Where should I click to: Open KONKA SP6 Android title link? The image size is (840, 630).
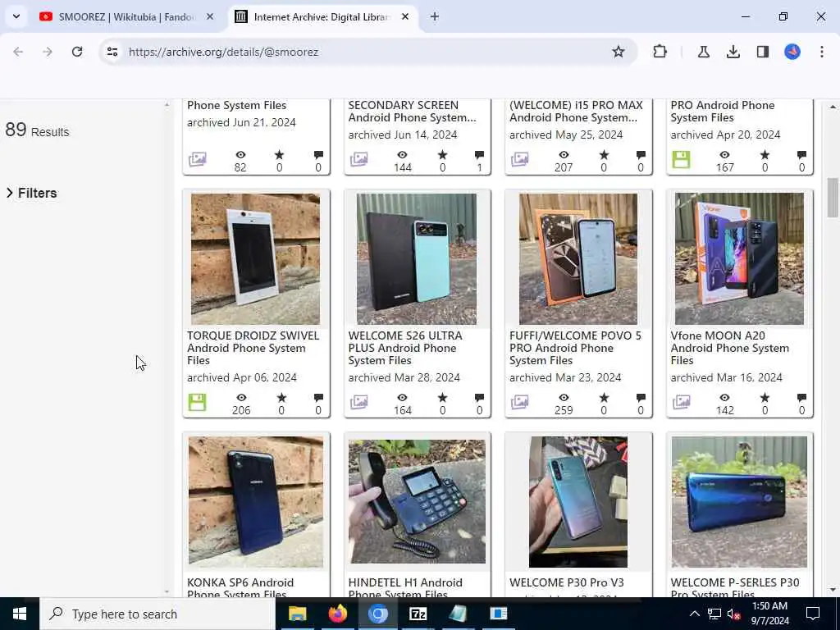pyautogui.click(x=240, y=587)
